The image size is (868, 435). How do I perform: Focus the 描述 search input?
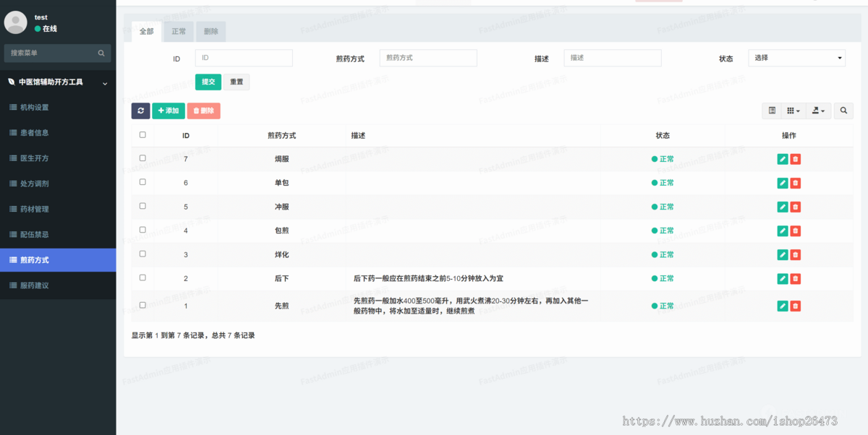(613, 58)
